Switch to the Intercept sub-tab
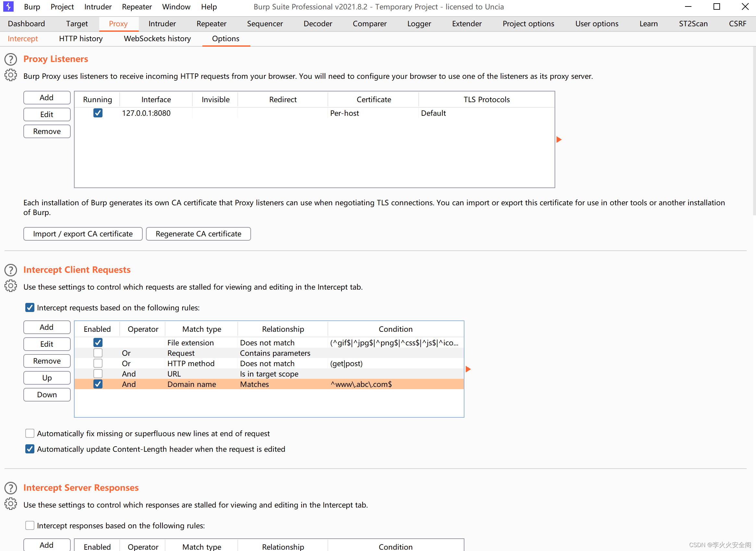756x551 pixels. (x=23, y=39)
